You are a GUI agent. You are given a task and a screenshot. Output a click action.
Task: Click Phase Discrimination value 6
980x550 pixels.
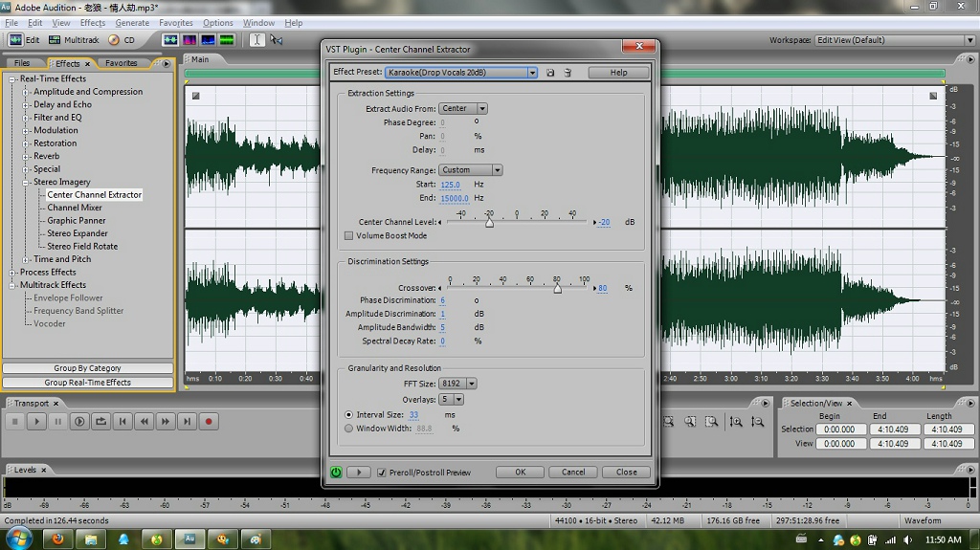[x=442, y=300]
